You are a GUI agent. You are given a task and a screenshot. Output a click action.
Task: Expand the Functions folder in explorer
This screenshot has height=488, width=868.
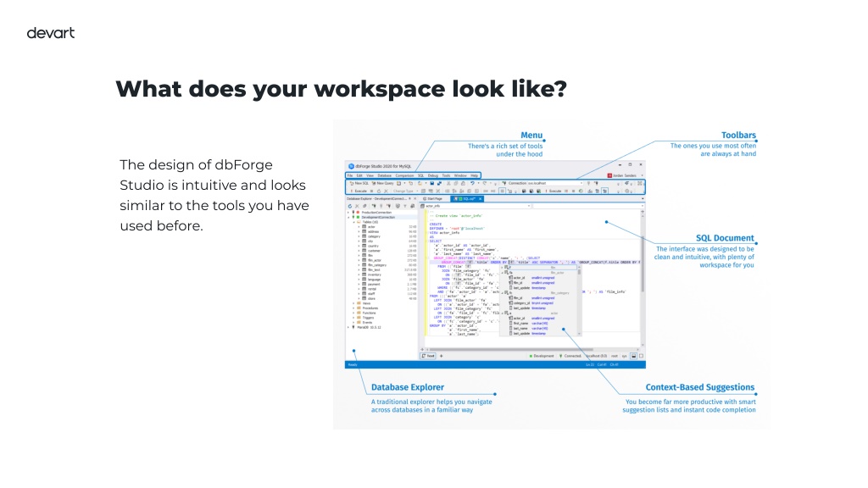(353, 313)
